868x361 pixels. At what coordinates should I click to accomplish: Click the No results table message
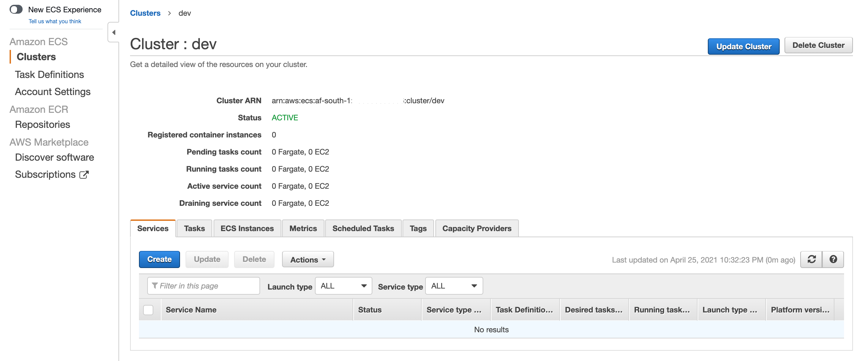(x=491, y=330)
